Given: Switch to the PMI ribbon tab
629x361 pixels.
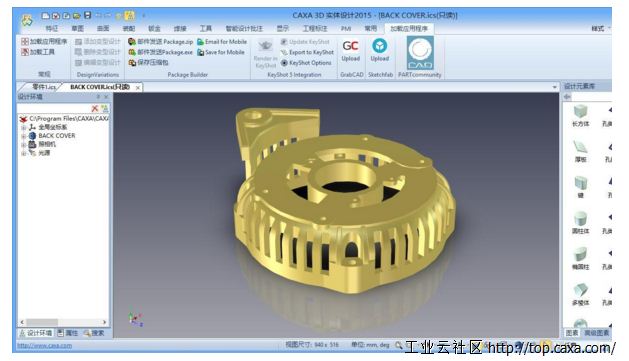Looking at the screenshot, I should point(346,28).
